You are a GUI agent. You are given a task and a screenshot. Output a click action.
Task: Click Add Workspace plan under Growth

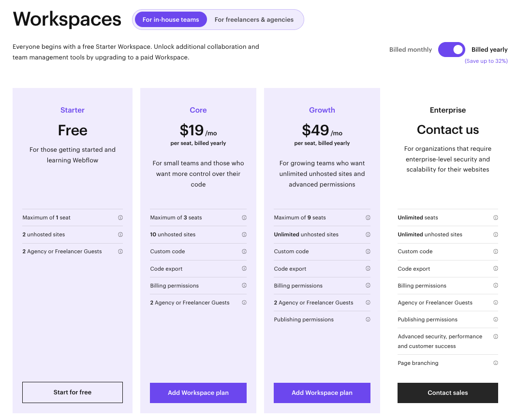pos(322,393)
